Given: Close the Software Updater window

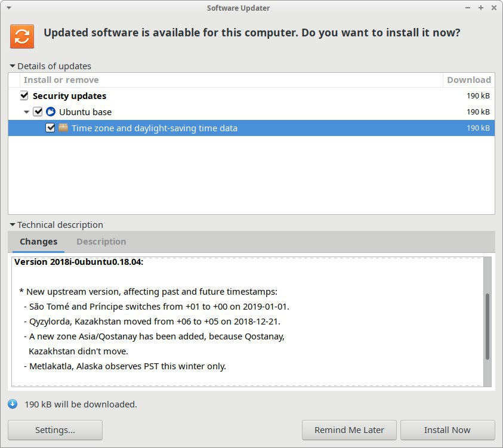Looking at the screenshot, I should click(x=494, y=8).
